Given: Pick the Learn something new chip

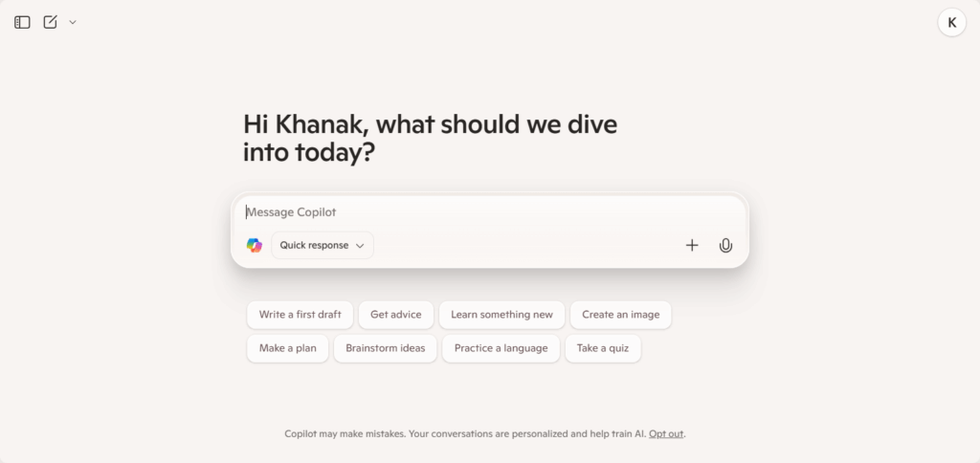Looking at the screenshot, I should 501,315.
